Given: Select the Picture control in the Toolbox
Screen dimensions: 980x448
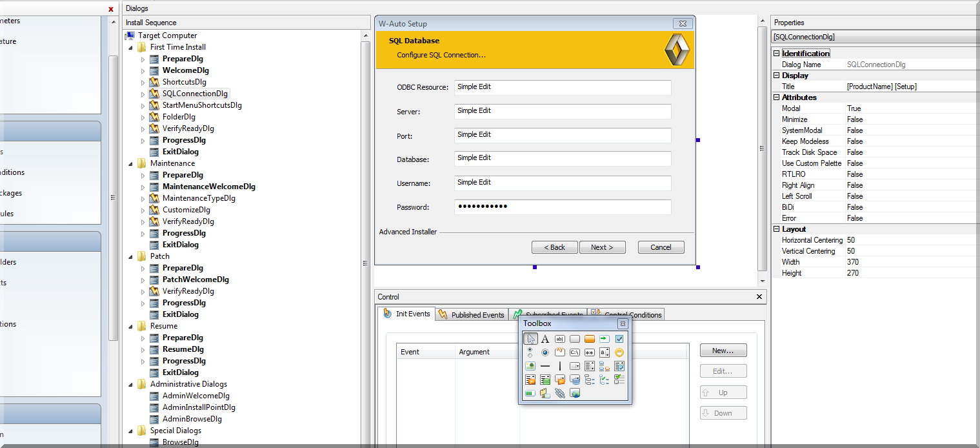Looking at the screenshot, I should coord(530,365).
